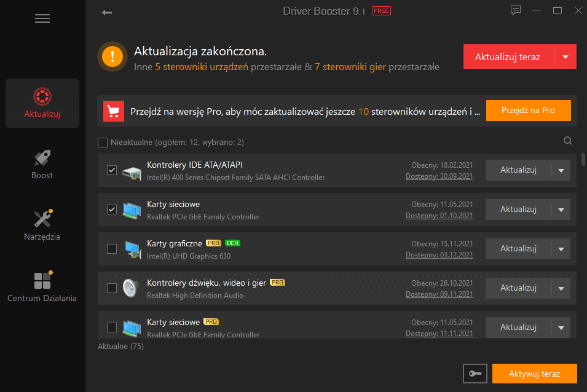
Task: Update Karty sieciowe driver available 11.11.2021
Action: 519,327
